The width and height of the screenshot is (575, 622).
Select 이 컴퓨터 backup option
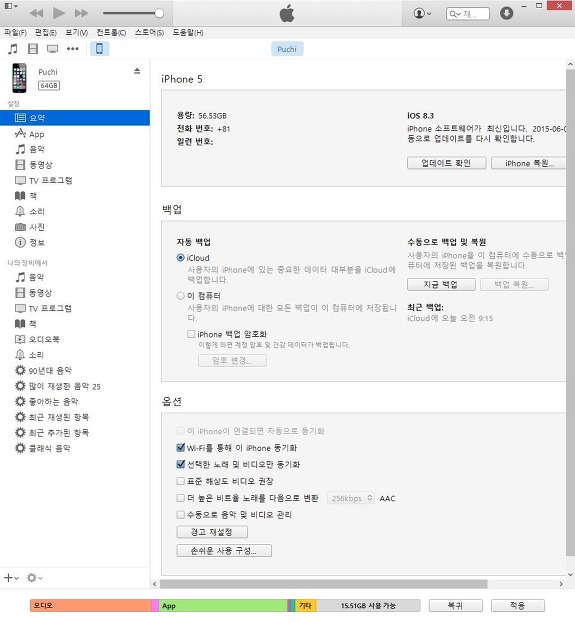tap(180, 296)
